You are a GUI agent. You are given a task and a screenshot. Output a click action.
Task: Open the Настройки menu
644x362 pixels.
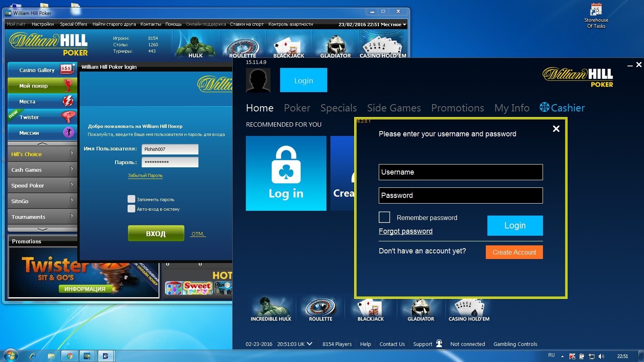[x=43, y=24]
